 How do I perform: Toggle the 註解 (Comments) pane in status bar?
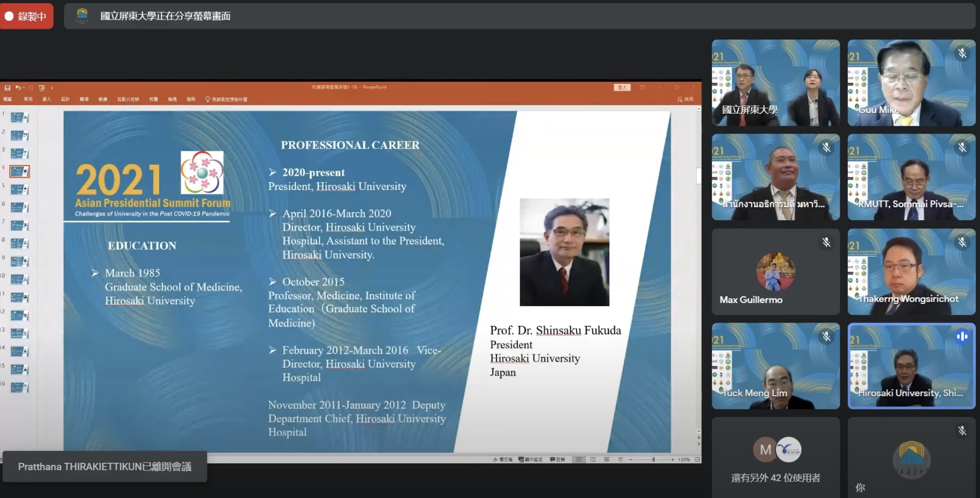coord(558,460)
